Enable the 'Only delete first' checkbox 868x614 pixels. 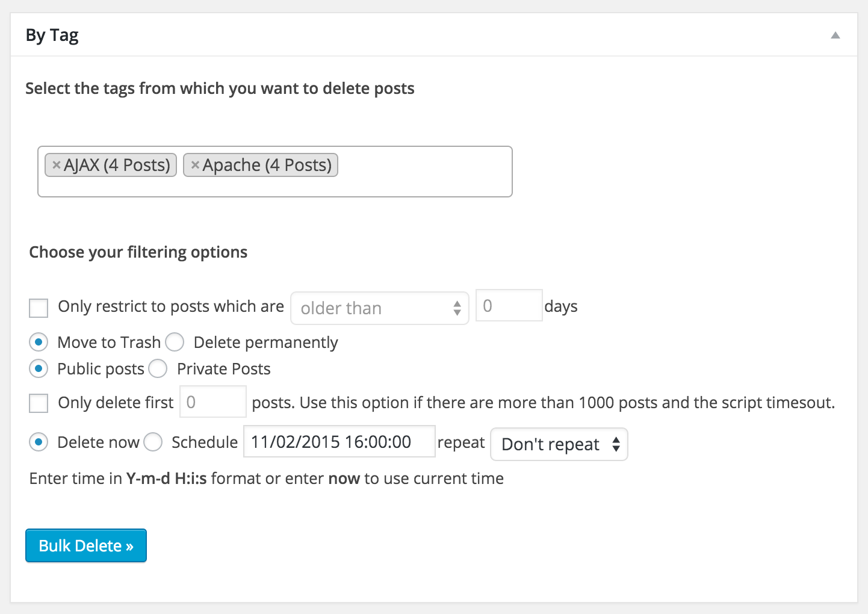tap(39, 403)
